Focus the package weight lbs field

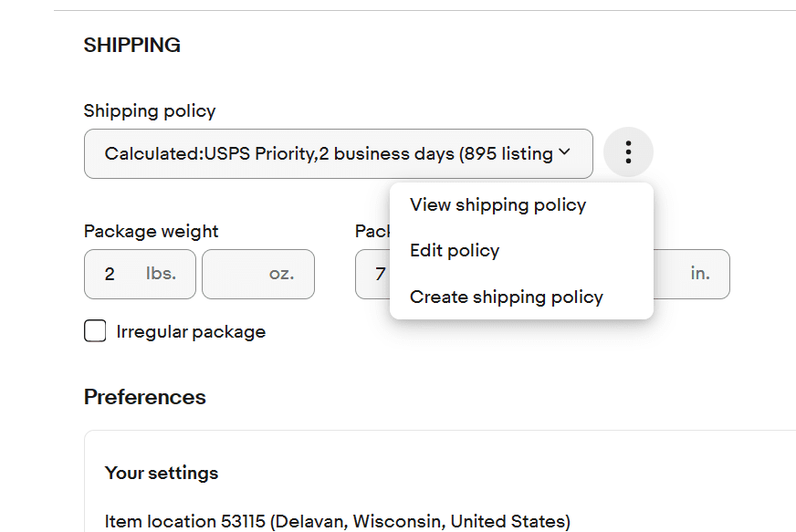coord(140,274)
